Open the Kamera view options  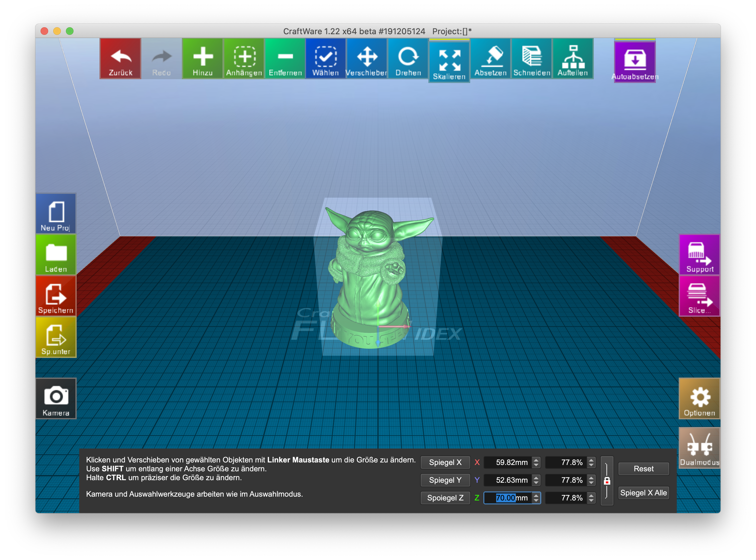tap(56, 399)
